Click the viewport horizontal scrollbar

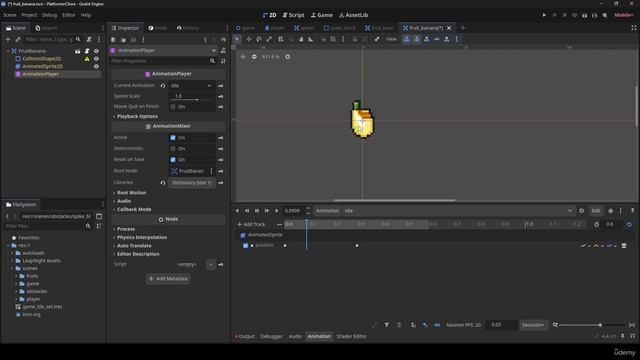pyautogui.click(x=394, y=200)
